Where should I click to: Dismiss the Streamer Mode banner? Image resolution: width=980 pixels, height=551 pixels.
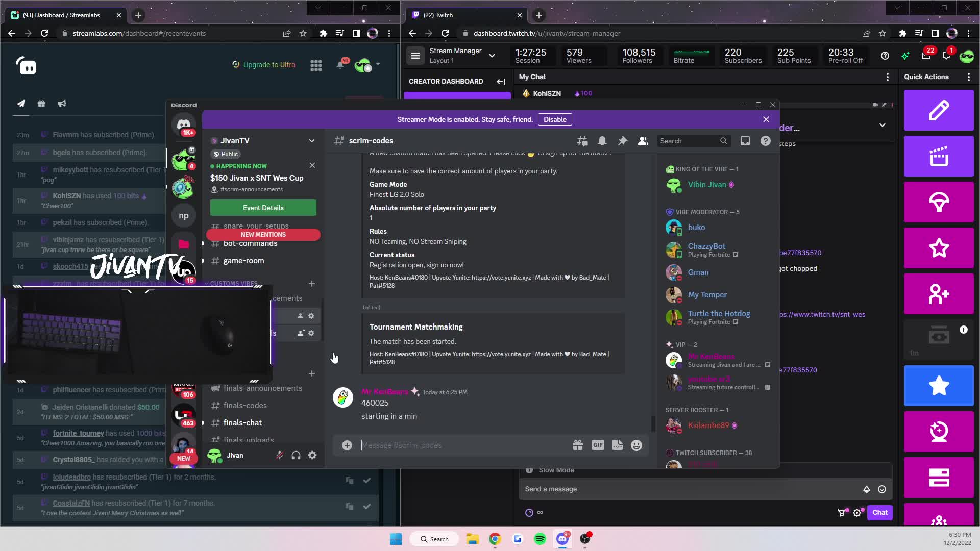coord(766,119)
